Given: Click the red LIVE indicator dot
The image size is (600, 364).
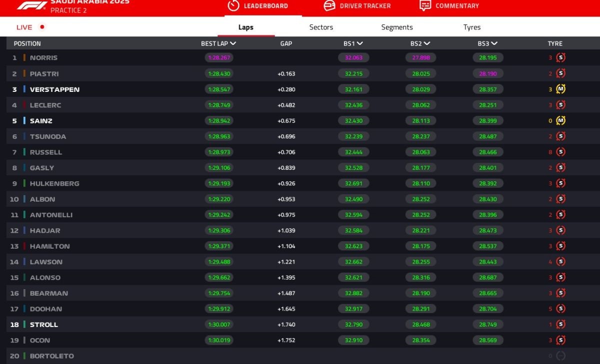Looking at the screenshot, I should (x=42, y=27).
